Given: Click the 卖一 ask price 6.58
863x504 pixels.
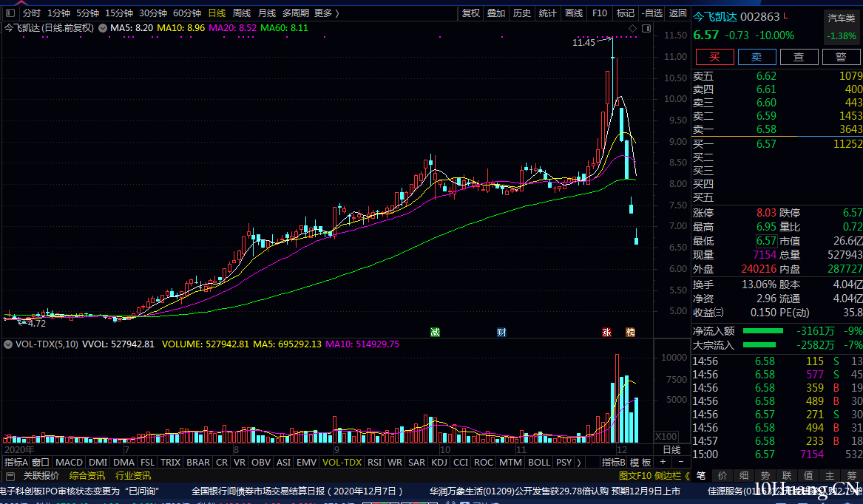Looking at the screenshot, I should 766,129.
